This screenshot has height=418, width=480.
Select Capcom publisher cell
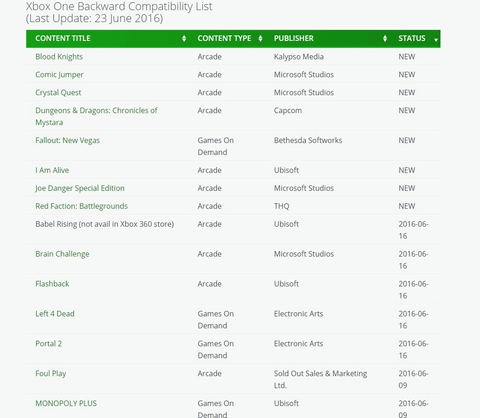point(288,111)
